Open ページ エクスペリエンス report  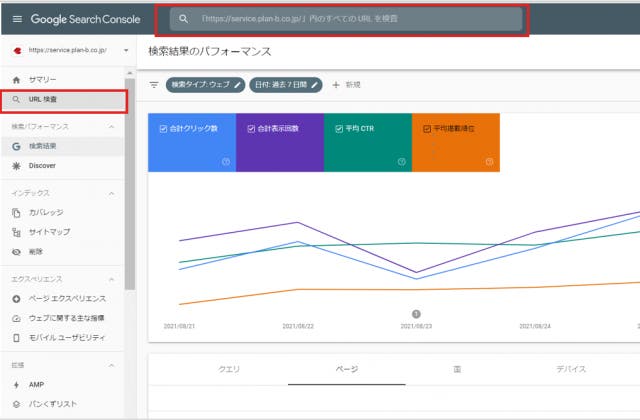63,299
